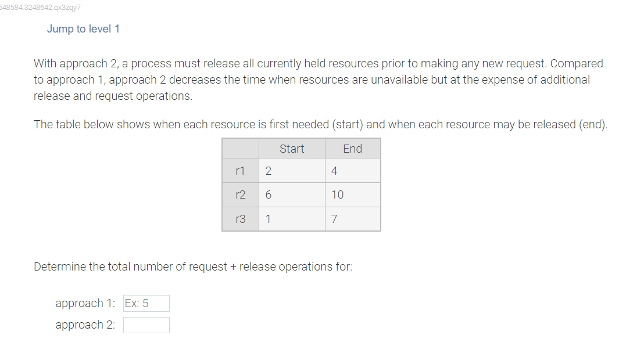
Task: Click the End column header
Action: 353,149
